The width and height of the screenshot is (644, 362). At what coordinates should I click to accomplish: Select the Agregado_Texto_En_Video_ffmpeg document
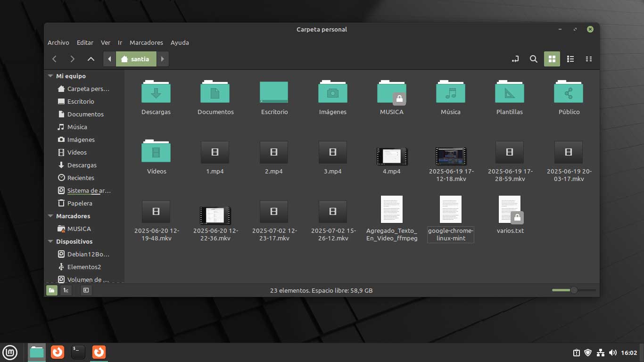392,209
